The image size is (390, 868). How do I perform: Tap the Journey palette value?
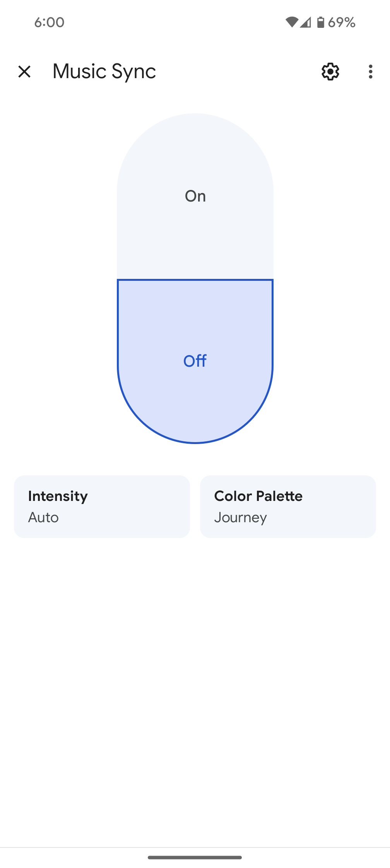tap(240, 518)
